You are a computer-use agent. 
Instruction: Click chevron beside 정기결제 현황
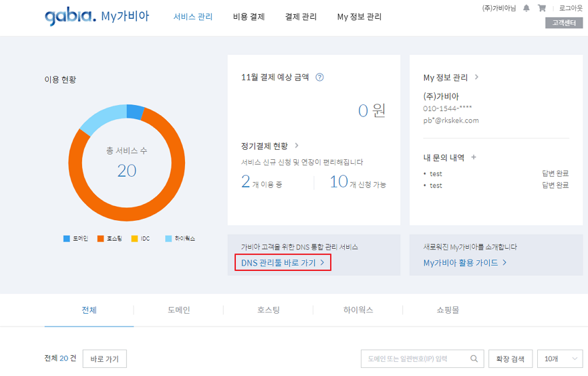(297, 145)
